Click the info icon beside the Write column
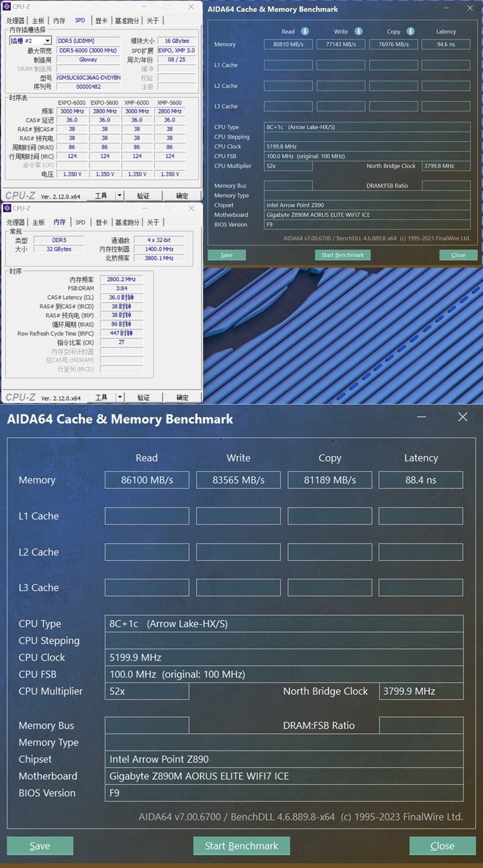 tap(359, 31)
